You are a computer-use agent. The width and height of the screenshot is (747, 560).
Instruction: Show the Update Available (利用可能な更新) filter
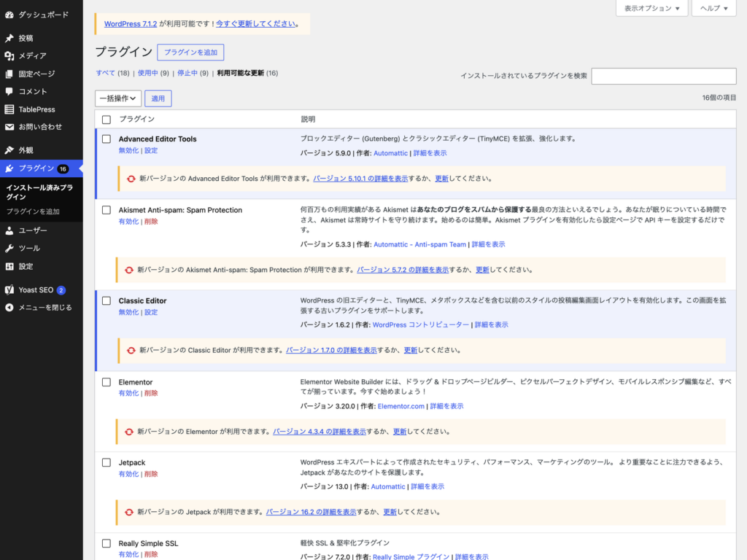pos(240,73)
